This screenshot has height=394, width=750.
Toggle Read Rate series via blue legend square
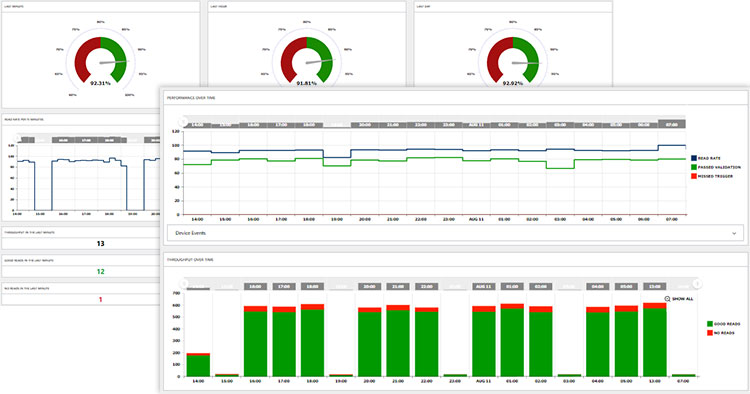click(x=694, y=158)
